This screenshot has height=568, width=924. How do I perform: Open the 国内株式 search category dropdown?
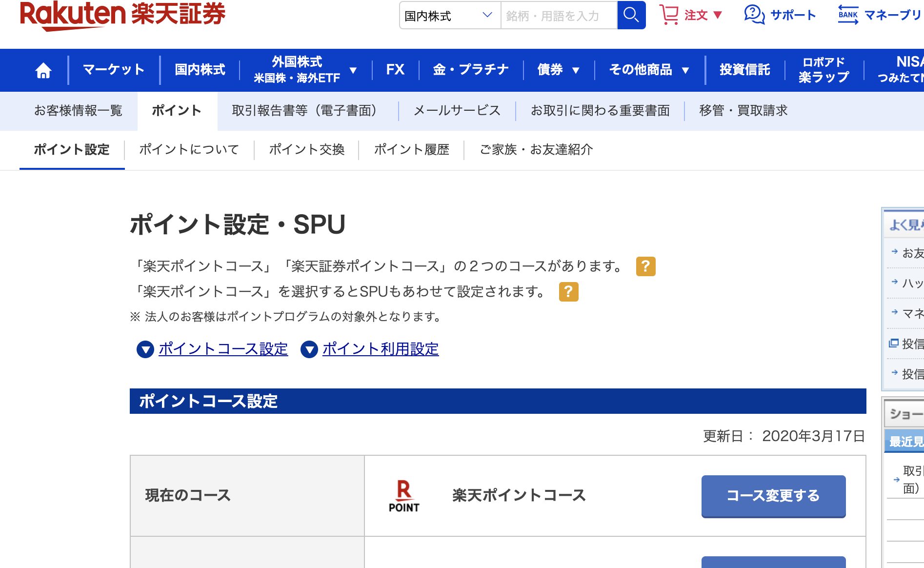[x=449, y=16]
